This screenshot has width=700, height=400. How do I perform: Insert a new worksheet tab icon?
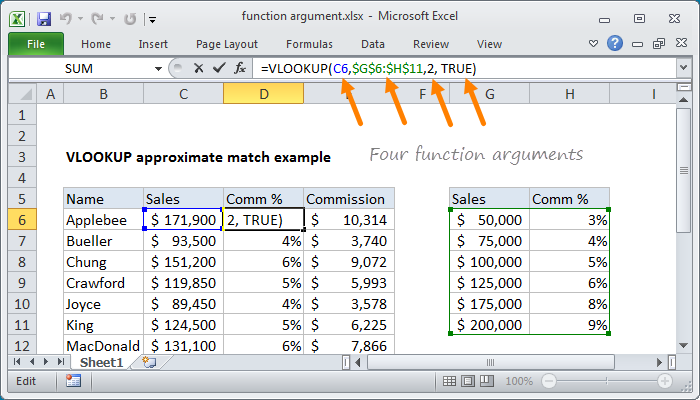(x=149, y=362)
